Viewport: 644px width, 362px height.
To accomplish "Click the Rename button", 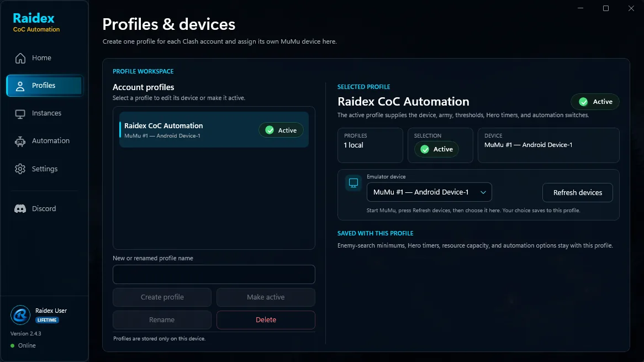I will (x=162, y=319).
